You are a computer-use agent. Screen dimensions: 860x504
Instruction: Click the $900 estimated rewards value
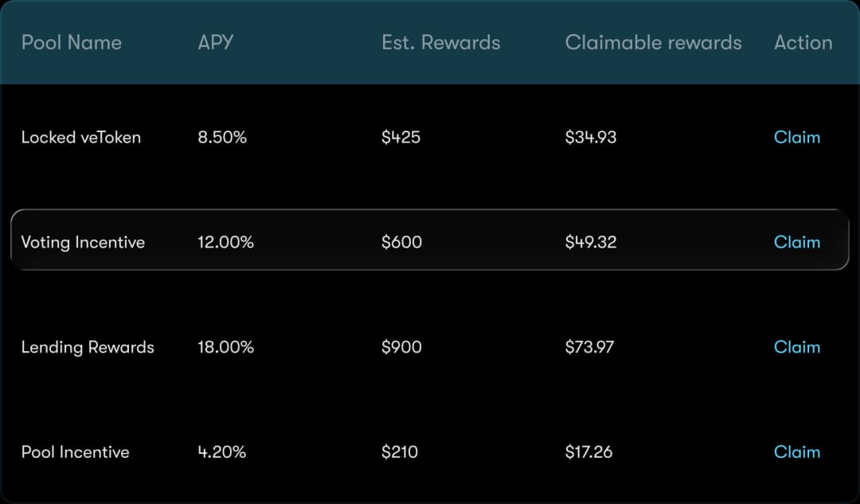(x=401, y=347)
